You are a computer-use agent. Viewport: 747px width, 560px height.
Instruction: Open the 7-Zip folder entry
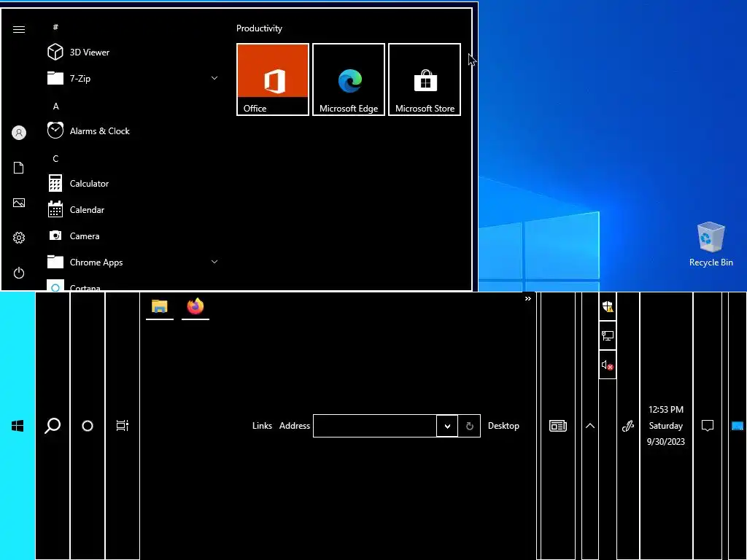133,78
